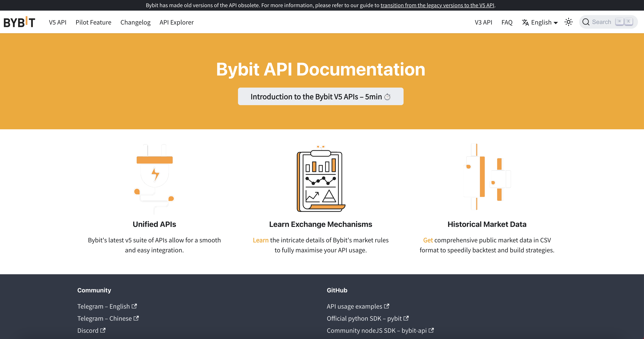The height and width of the screenshot is (339, 644).
Task: Click the stopwatch icon on the intro button
Action: coord(387,97)
